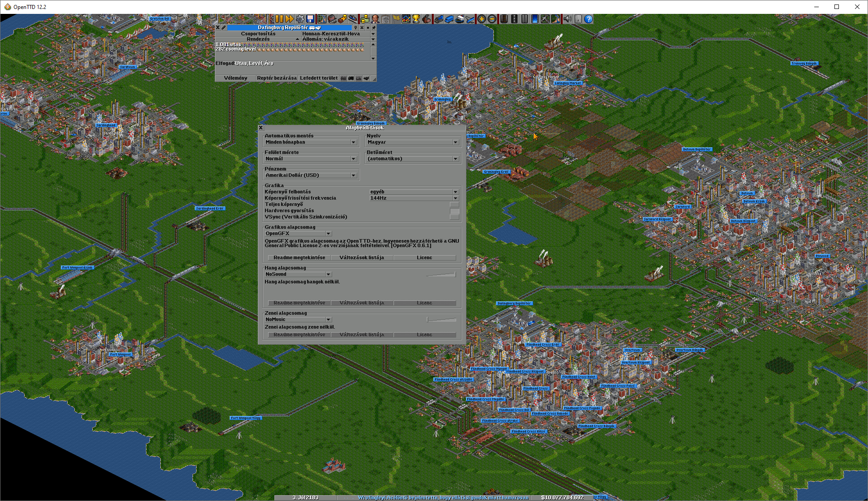The height and width of the screenshot is (501, 868).
Task: Open the landscaping tool icon
Action: 555,19
